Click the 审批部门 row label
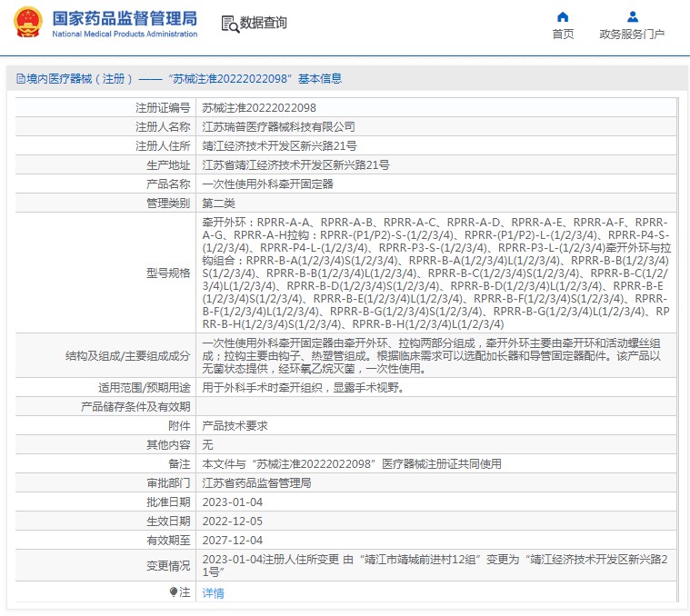The width and height of the screenshot is (690, 616). (x=168, y=482)
